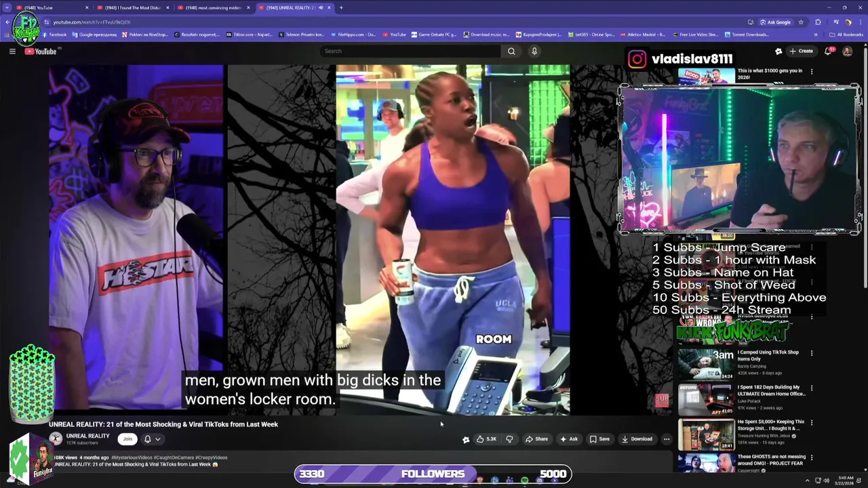Viewport: 868px width, 488px height.
Task: Go back with the browser back arrow
Action: [x=7, y=22]
